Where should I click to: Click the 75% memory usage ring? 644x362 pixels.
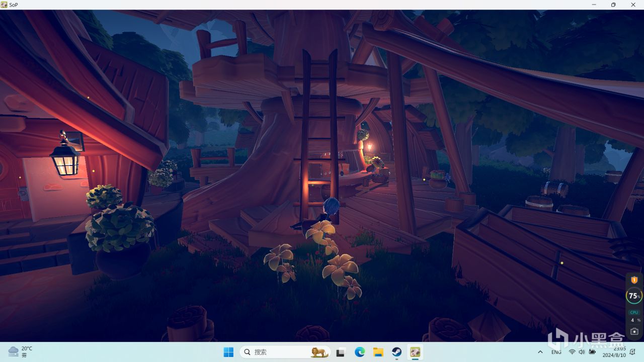click(x=634, y=296)
